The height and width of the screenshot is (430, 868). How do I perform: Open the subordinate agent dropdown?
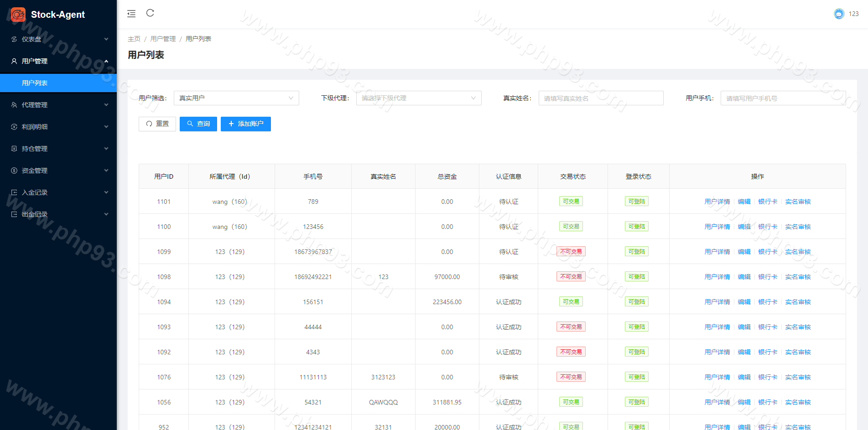tap(418, 98)
